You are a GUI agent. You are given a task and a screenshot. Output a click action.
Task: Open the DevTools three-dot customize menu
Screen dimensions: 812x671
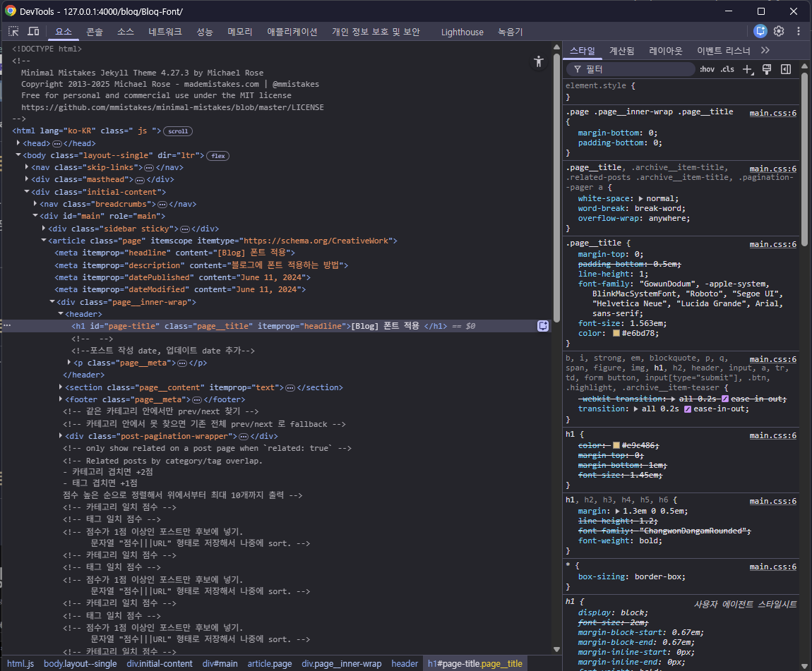click(x=799, y=31)
